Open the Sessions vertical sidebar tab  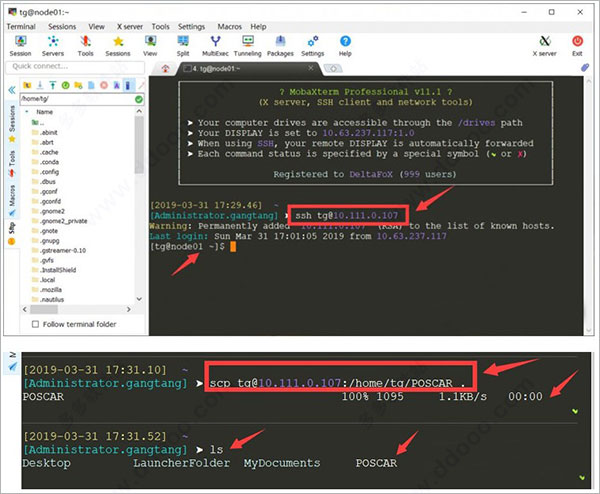point(11,119)
